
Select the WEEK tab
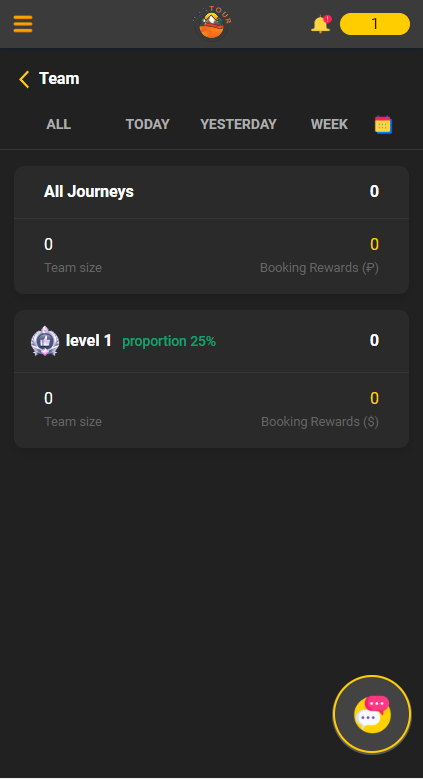click(329, 124)
